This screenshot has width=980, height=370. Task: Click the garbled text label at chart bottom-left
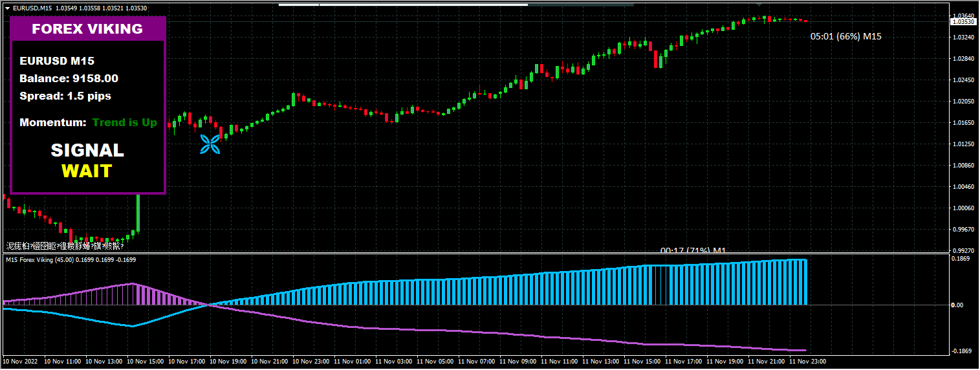tap(65, 246)
